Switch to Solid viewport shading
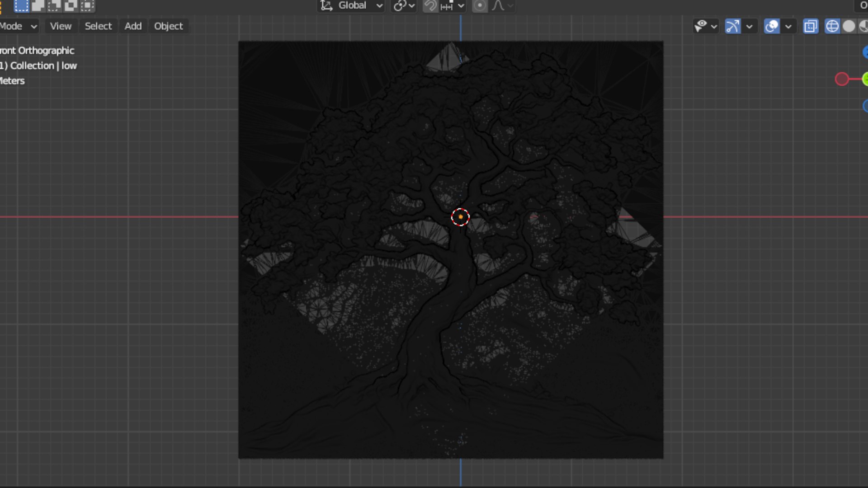The height and width of the screenshot is (488, 868). click(x=849, y=26)
